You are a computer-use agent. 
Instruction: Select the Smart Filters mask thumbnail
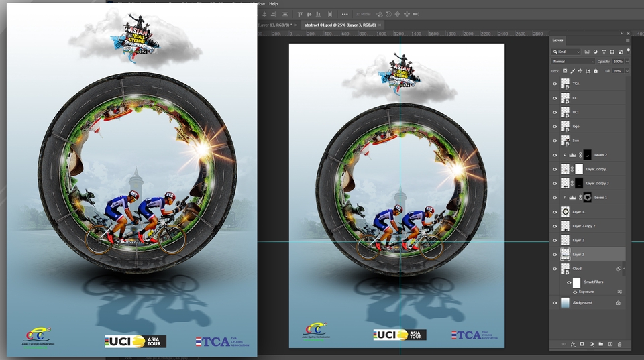(577, 282)
